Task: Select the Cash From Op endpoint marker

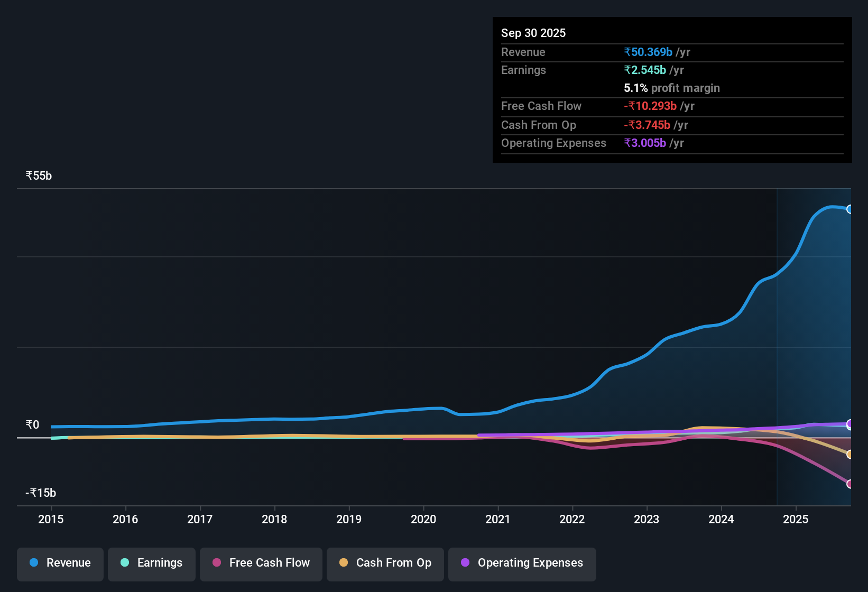Action: coord(850,454)
